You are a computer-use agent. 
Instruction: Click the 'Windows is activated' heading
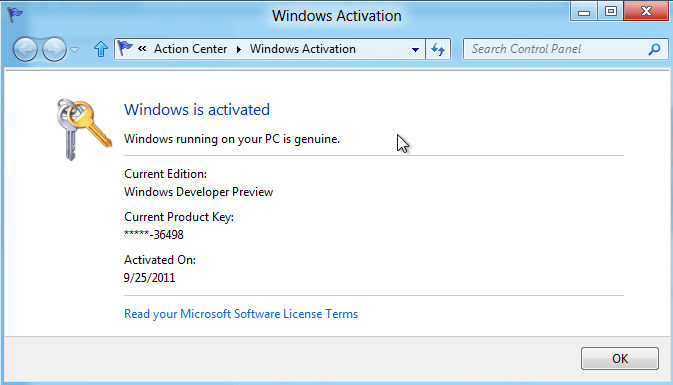coord(197,109)
